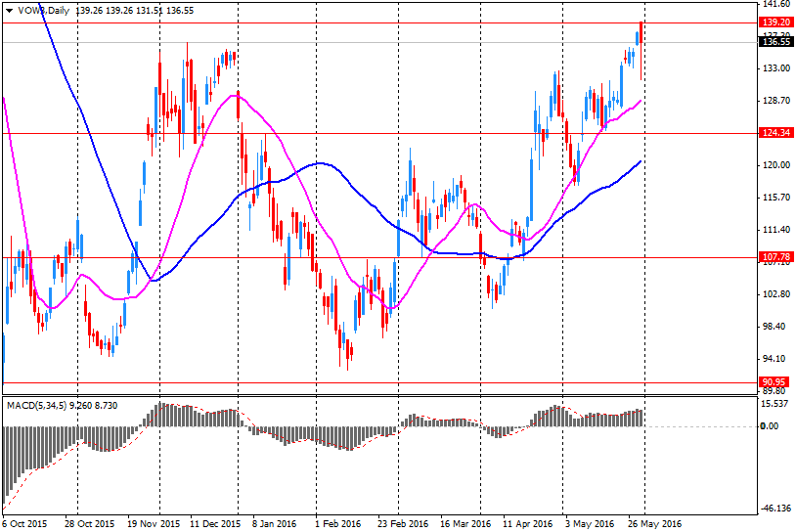Select the 128.70 price axis value
796x532 pixels.
click(776, 101)
